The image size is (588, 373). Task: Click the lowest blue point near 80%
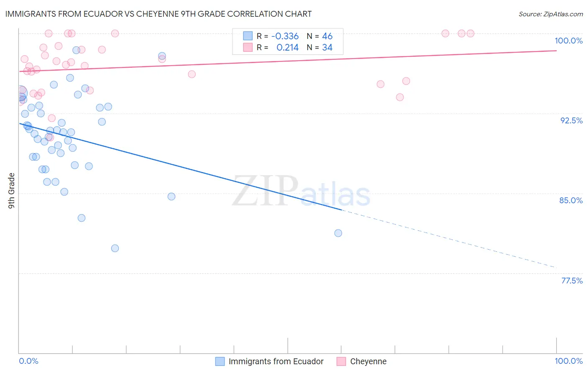(115, 248)
